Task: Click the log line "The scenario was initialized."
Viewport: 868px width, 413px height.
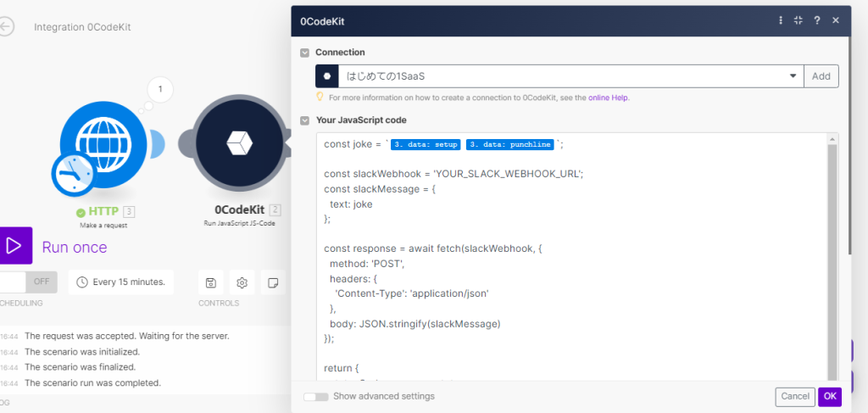Action: [82, 352]
